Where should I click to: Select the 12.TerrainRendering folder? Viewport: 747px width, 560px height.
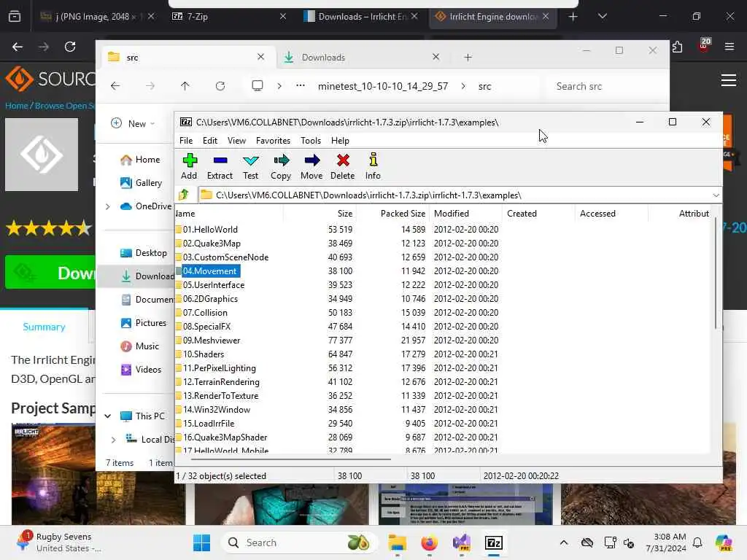click(221, 382)
